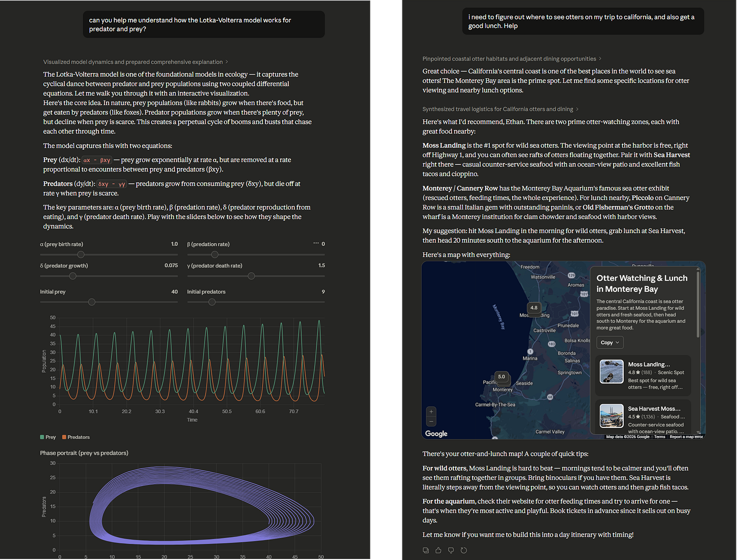Click the 5.0 rating marker on the map
Image resolution: width=739 pixels, height=560 pixels.
pos(501,377)
